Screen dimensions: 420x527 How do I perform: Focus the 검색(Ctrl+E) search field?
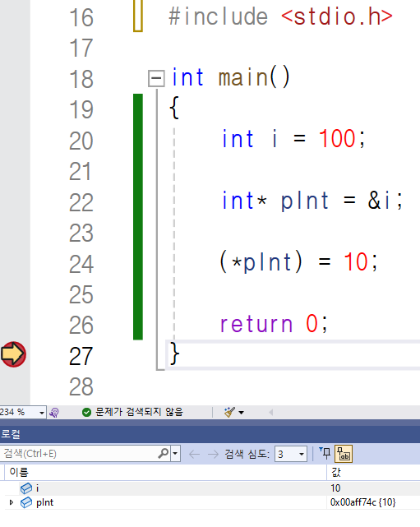(79, 454)
